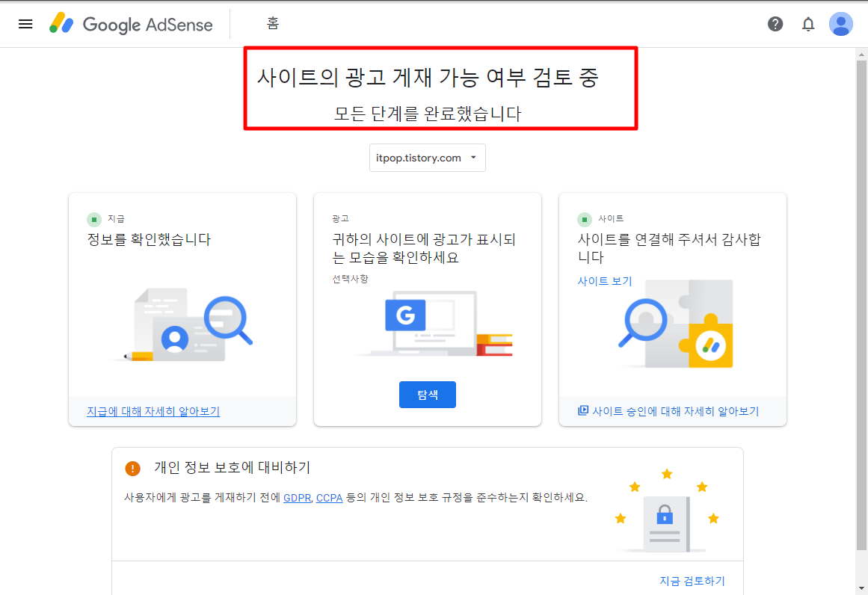Click the scrollbar up arrow
The height and width of the screenshot is (595, 868).
coord(861,55)
